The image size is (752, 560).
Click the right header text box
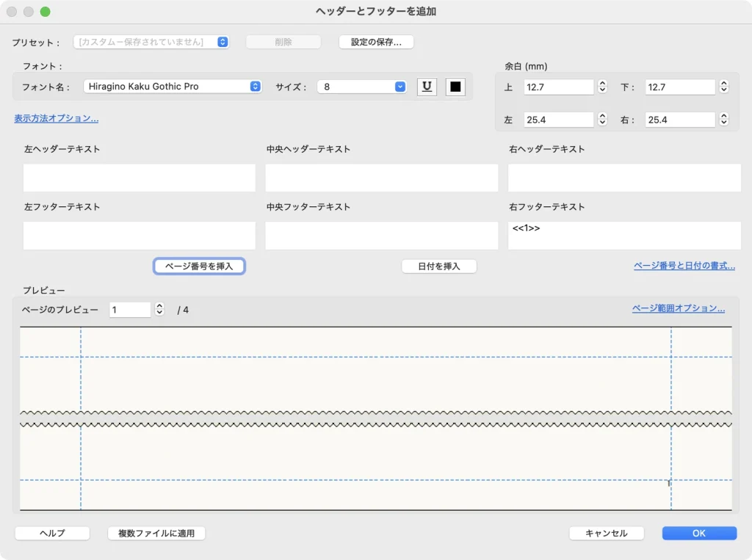(624, 178)
